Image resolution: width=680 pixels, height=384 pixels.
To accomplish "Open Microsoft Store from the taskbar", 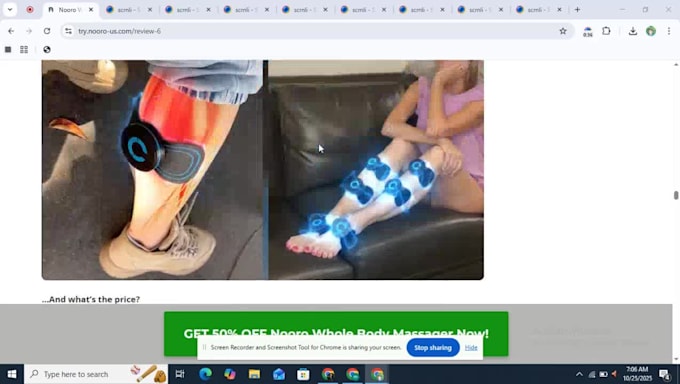I will pos(303,374).
